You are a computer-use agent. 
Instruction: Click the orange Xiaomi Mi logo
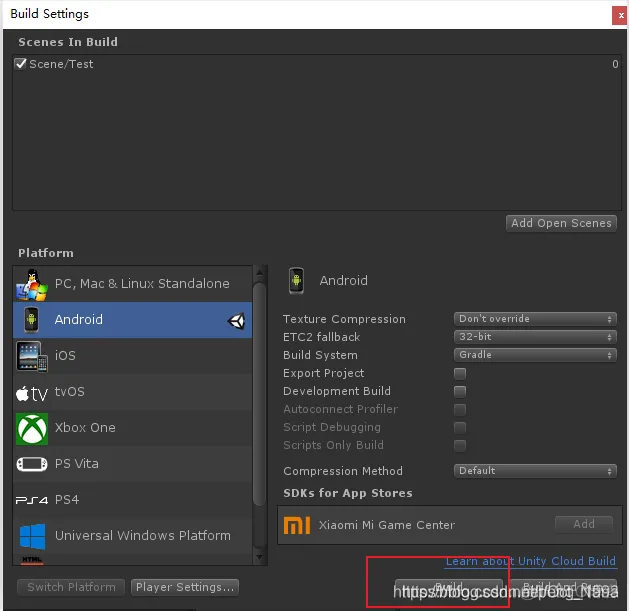[x=297, y=525]
